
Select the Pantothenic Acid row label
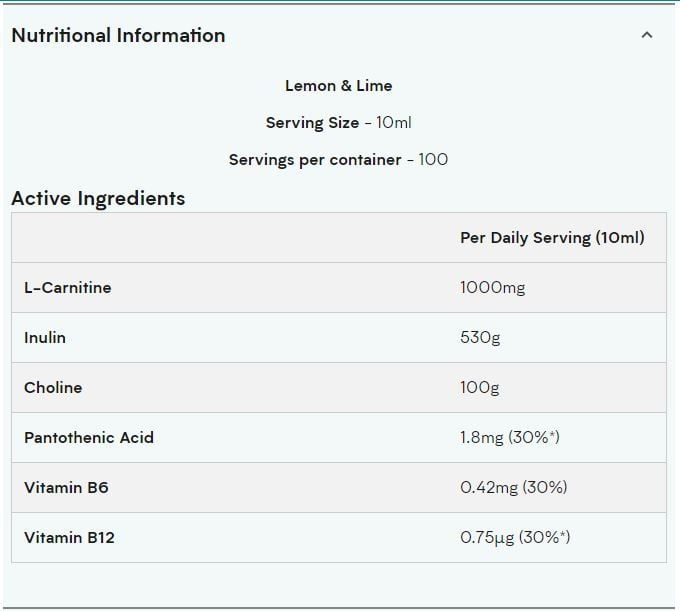[x=89, y=437]
